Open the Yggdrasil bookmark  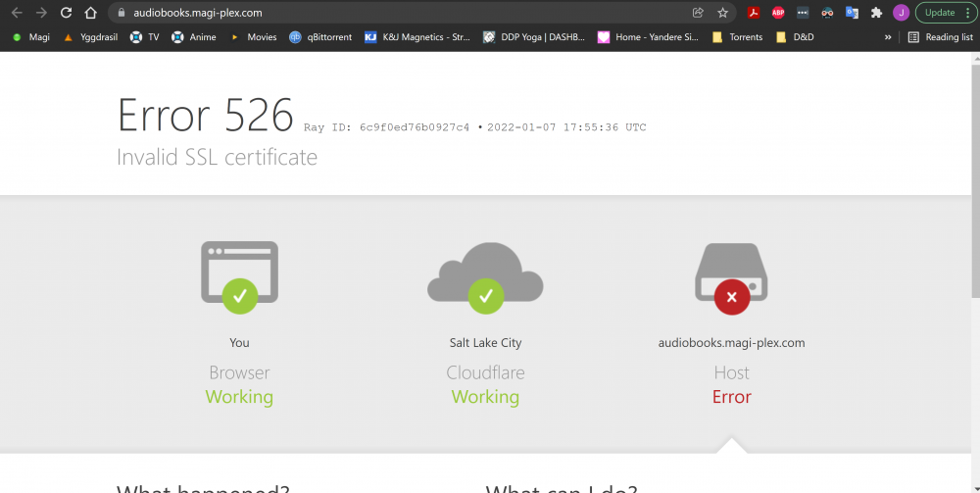click(x=90, y=37)
